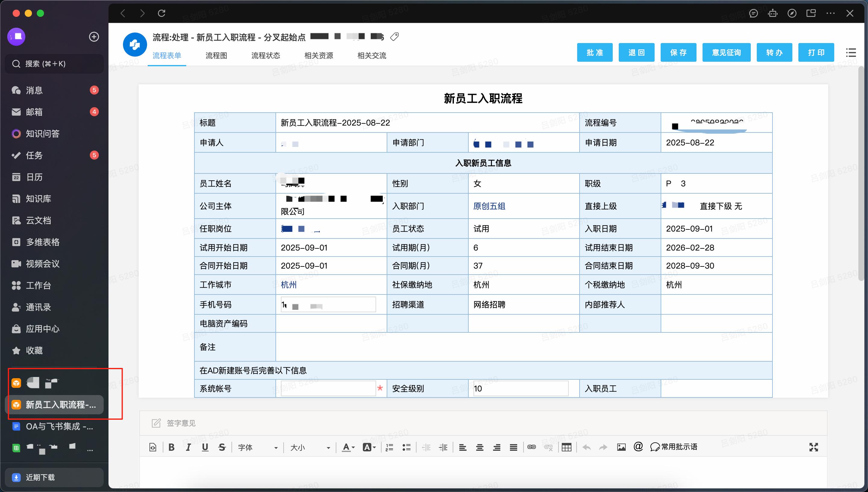Insert a table in the comment editor
The width and height of the screenshot is (868, 492).
coord(567,447)
